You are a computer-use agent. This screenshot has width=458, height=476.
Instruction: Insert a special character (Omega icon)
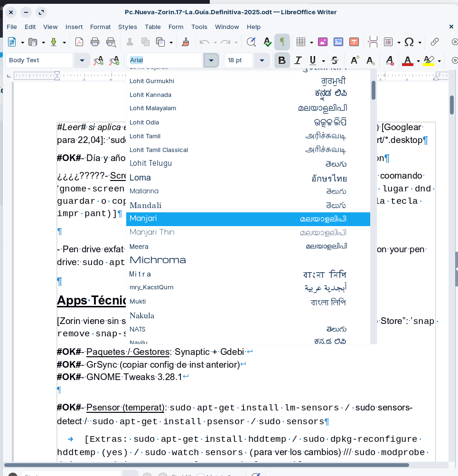point(409,42)
